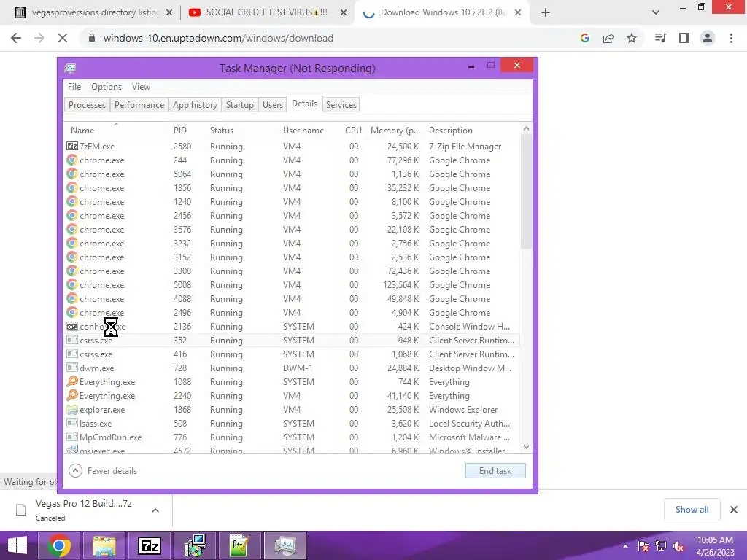Open the Windows Start button

click(x=18, y=545)
